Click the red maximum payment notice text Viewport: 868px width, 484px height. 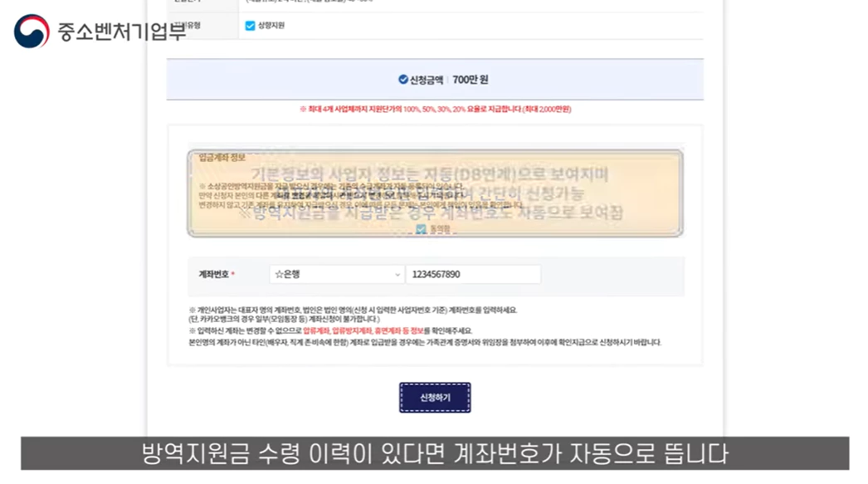click(x=435, y=109)
